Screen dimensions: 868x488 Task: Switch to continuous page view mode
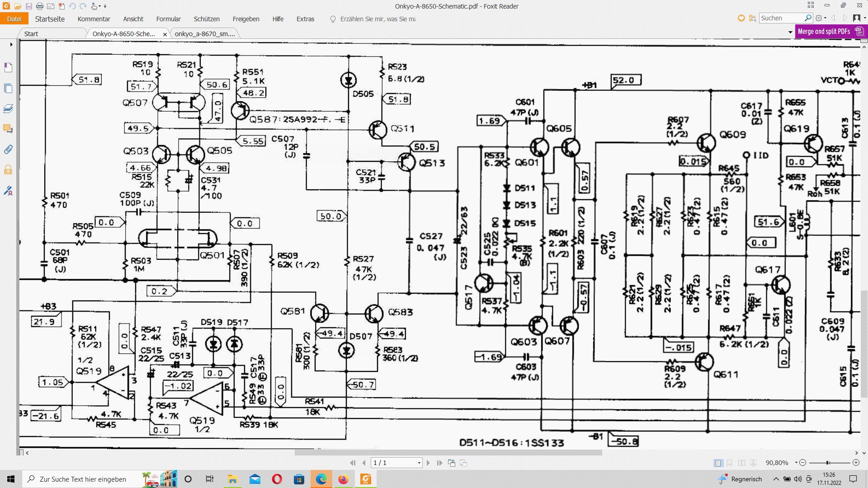[x=730, y=463]
